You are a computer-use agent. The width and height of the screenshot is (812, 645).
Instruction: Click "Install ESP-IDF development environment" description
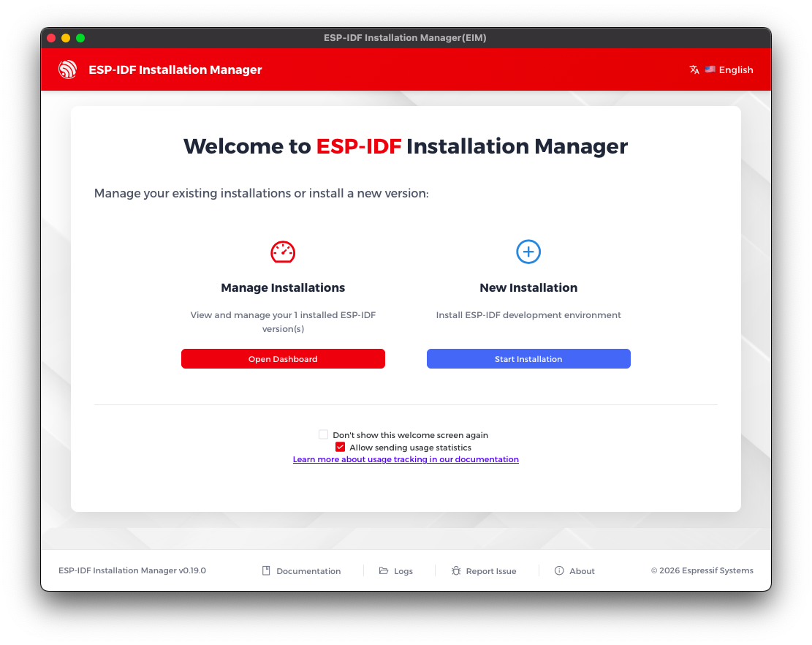tap(528, 315)
